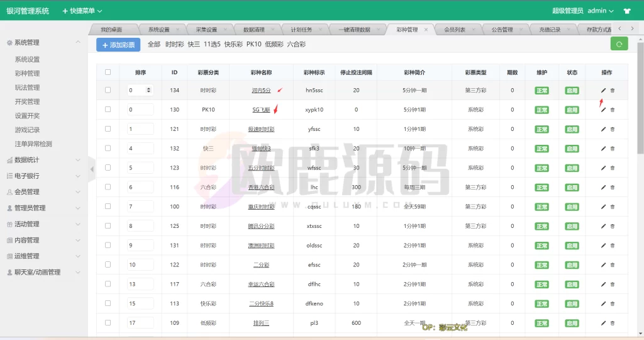Screen dimensions: 644x340
Task: Switch to the 计划任务 tab
Action: (301, 30)
